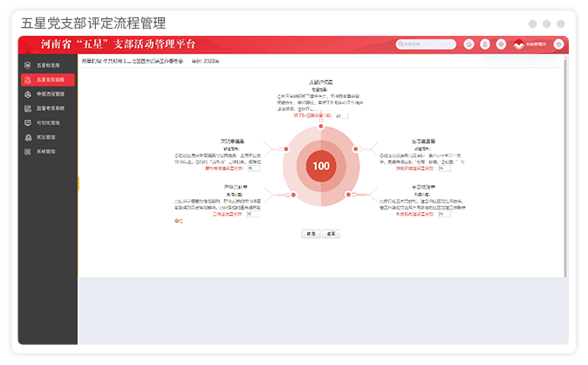The image size is (588, 365).
Task: Click the notification bell icon in header
Action: click(x=485, y=45)
